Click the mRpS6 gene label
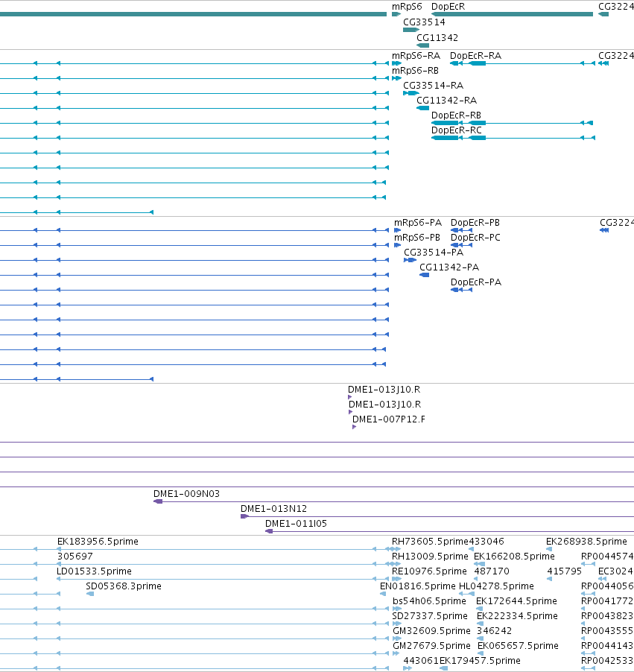This screenshot has width=634, height=672. pyautogui.click(x=407, y=7)
